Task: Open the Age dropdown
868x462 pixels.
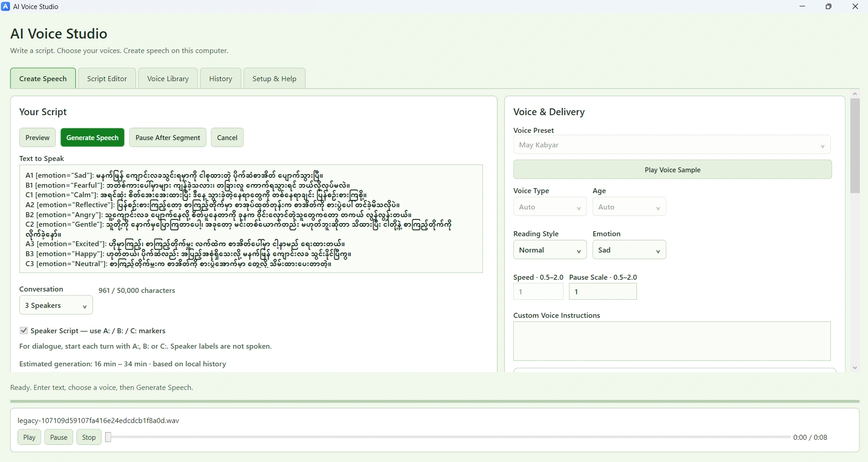Action: tap(629, 207)
